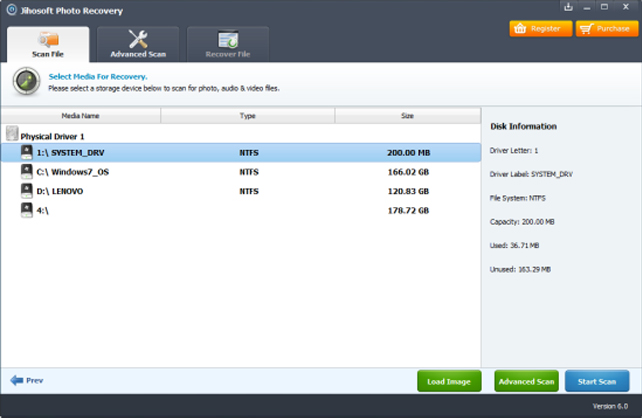This screenshot has width=642, height=418.
Task: Click the Jihosoft logo icon in title bar
Action: 9,9
